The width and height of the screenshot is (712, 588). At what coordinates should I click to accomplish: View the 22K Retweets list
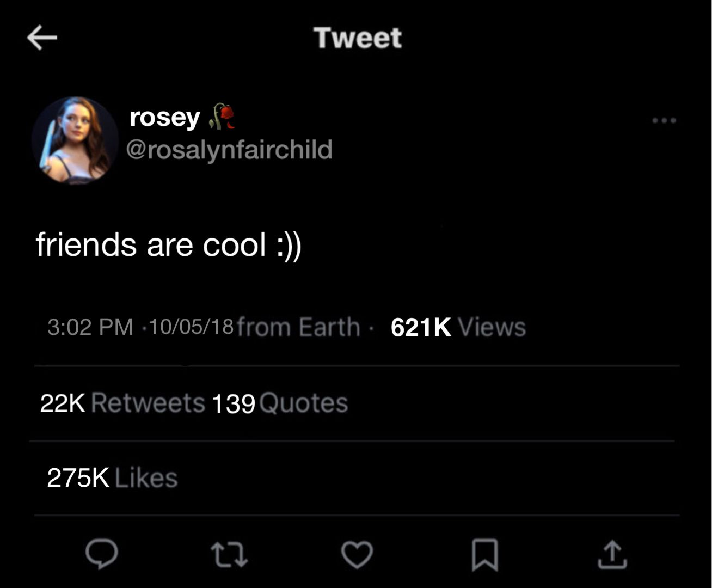tap(122, 403)
